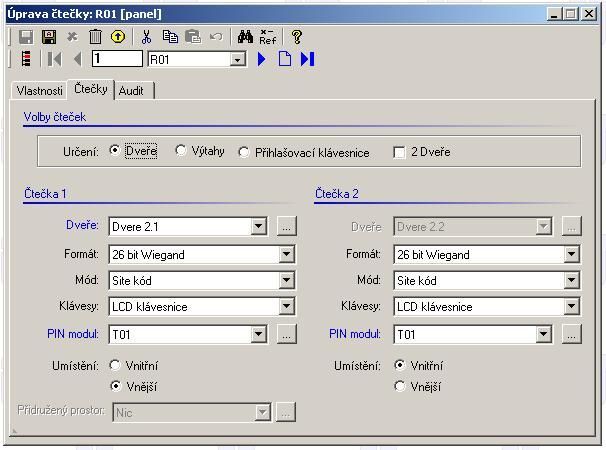This screenshot has width=606, height=450.
Task: Choose Vnější placement for Čtečka 2
Action: (399, 386)
